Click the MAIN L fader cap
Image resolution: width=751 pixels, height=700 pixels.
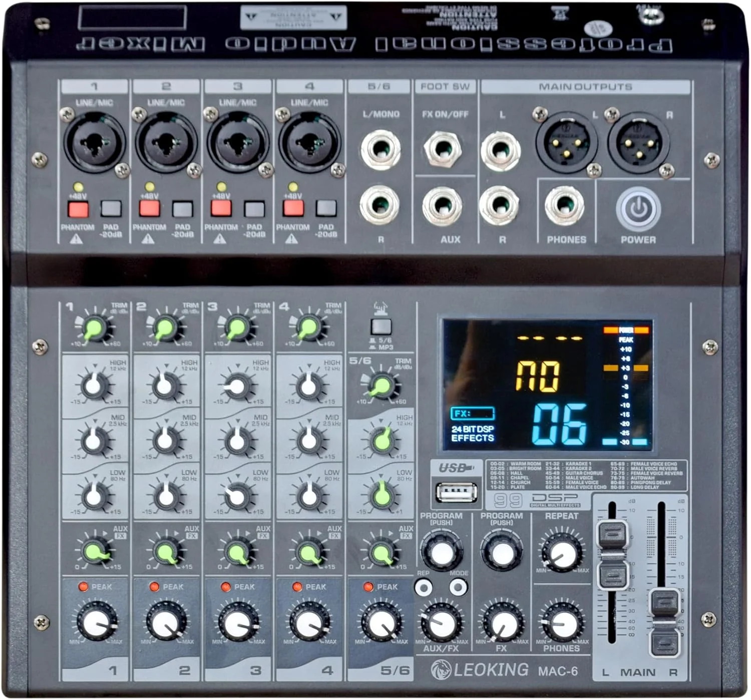click(613, 554)
